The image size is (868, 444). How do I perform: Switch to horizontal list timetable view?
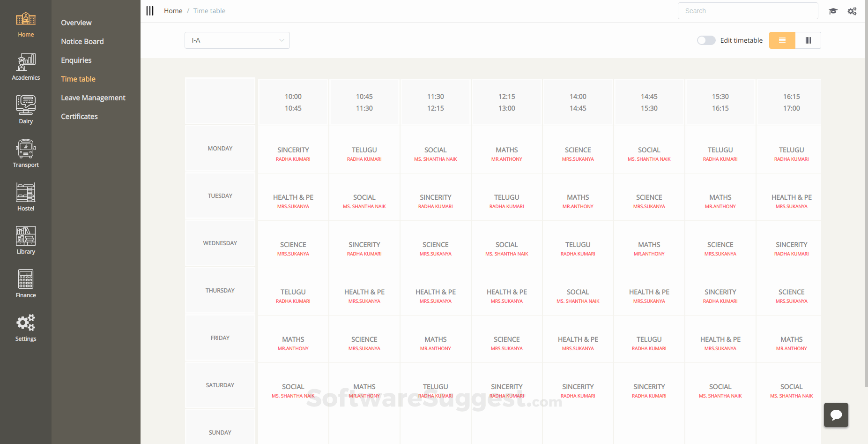point(782,40)
